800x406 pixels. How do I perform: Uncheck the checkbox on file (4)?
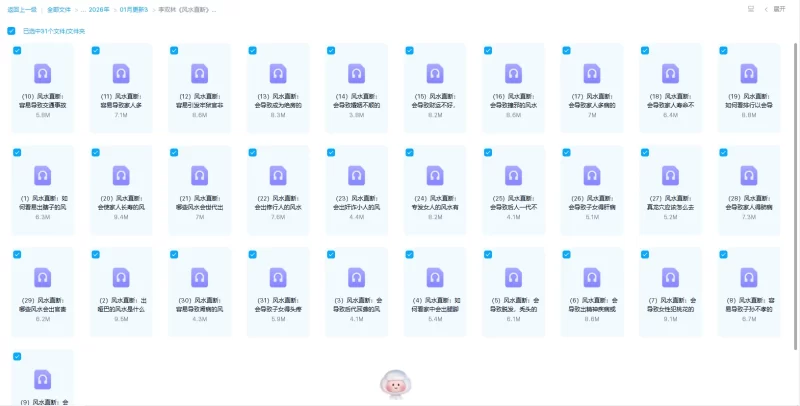coord(409,255)
